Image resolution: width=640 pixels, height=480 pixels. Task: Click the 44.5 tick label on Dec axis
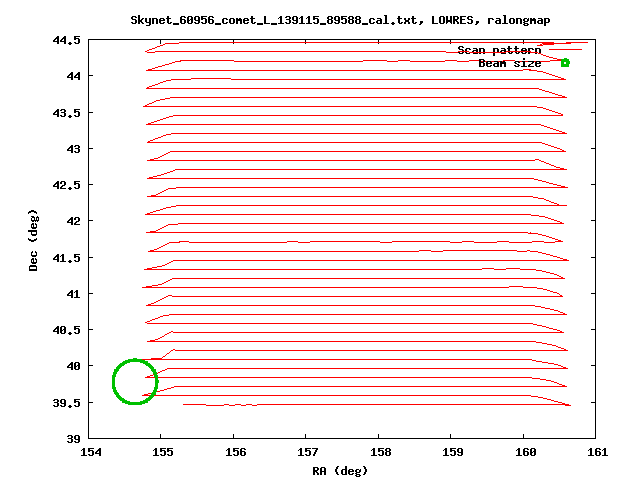click(x=67, y=40)
